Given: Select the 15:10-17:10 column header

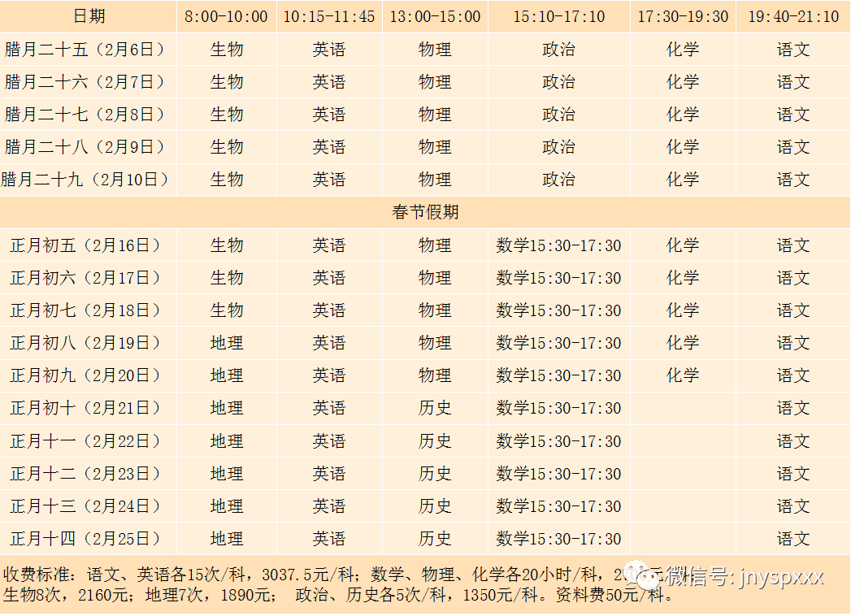Looking at the screenshot, I should [x=558, y=16].
